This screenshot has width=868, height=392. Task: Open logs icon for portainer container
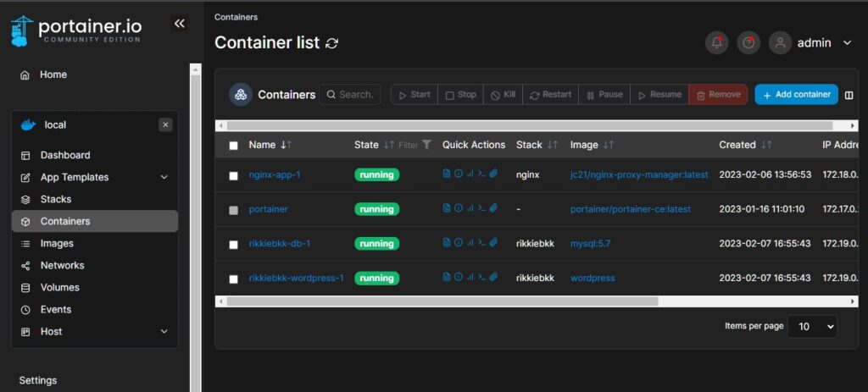[447, 208]
